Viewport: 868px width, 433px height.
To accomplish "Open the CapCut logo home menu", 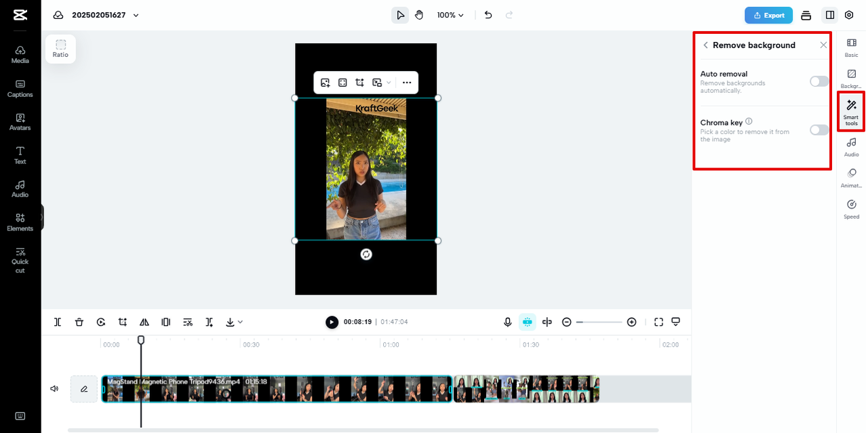I will click(20, 15).
